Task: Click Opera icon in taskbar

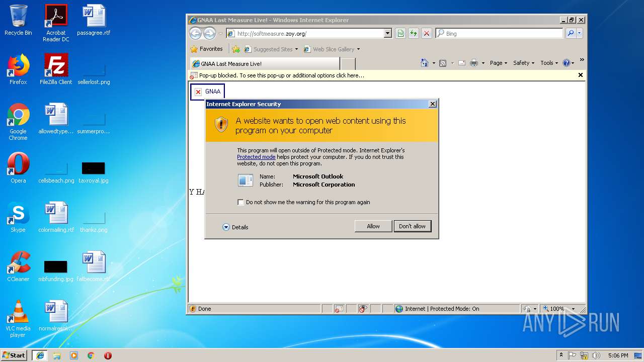Action: (108, 355)
